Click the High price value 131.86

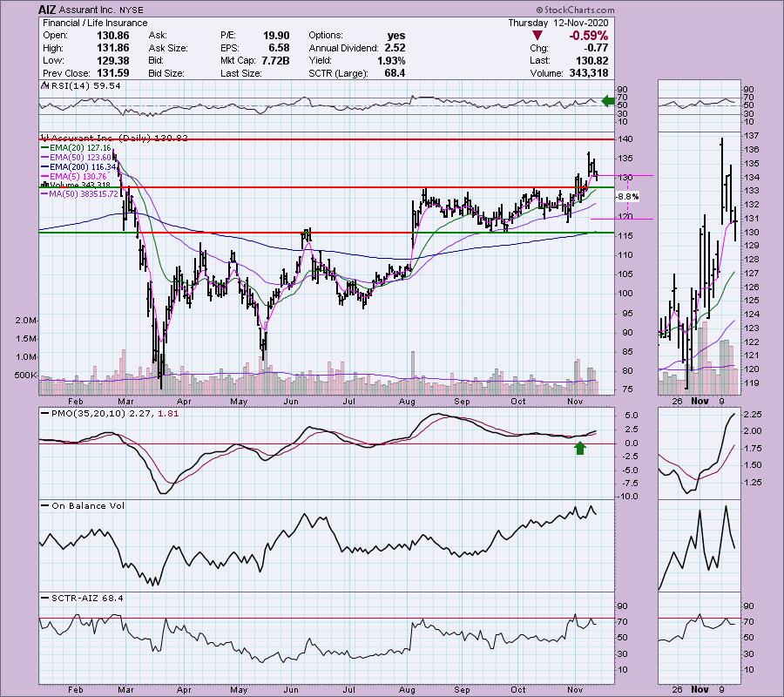tap(113, 48)
